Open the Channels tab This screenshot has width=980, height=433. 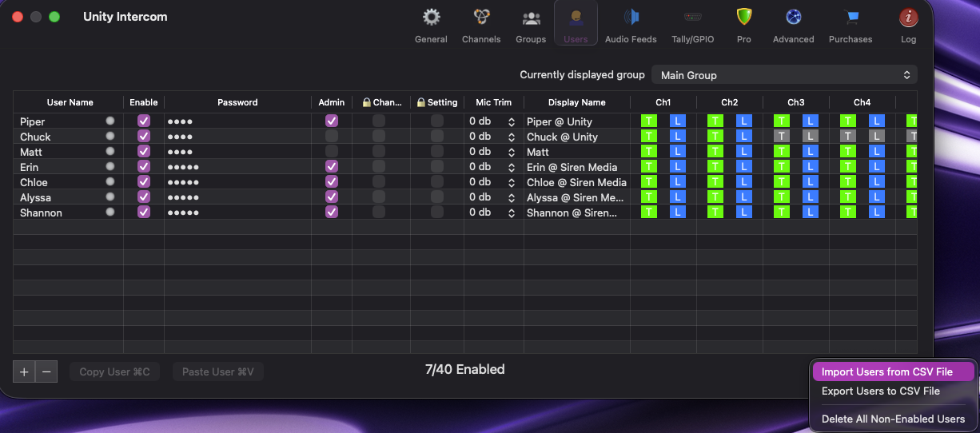click(481, 25)
